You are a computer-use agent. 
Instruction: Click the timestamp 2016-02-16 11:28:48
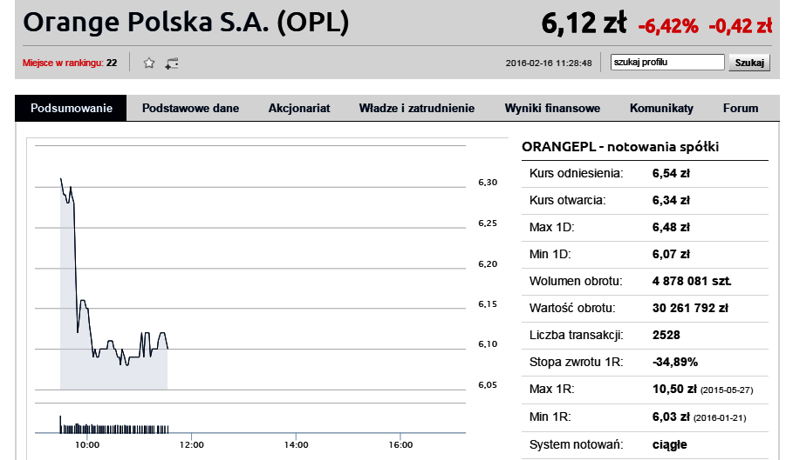(548, 63)
